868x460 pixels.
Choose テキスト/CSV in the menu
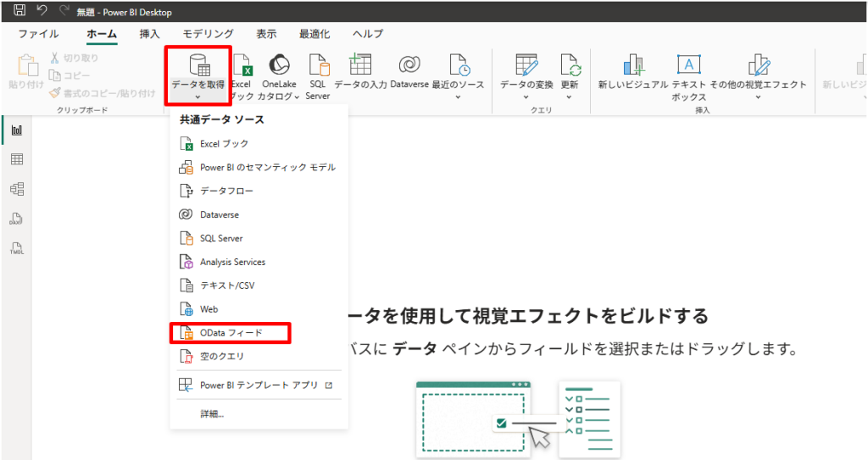click(226, 285)
